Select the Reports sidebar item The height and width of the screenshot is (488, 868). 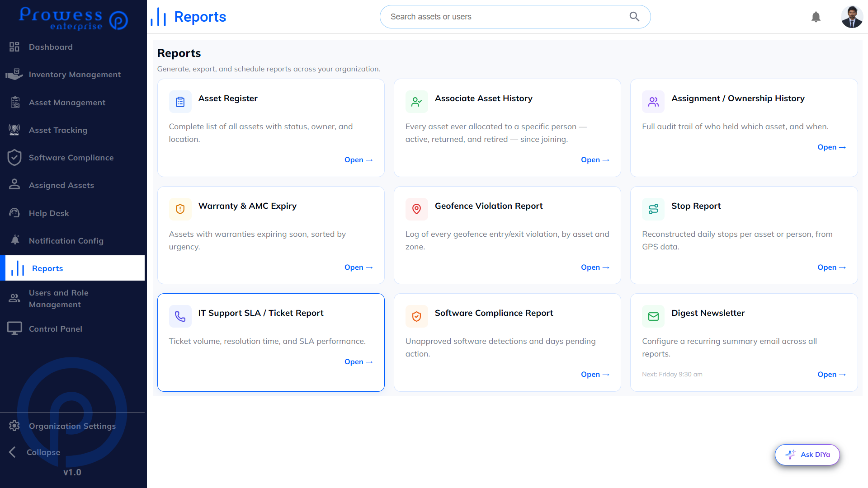point(72,268)
